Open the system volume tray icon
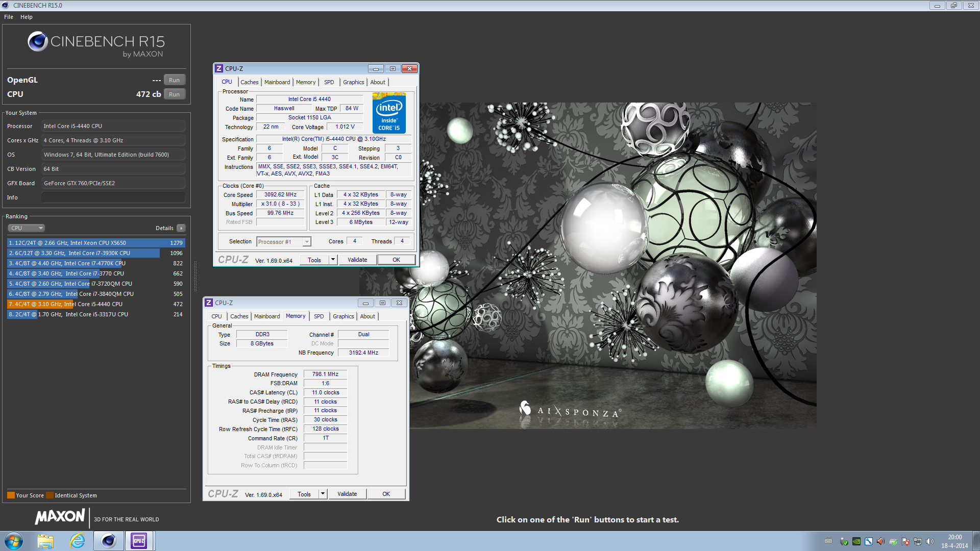 [930, 541]
